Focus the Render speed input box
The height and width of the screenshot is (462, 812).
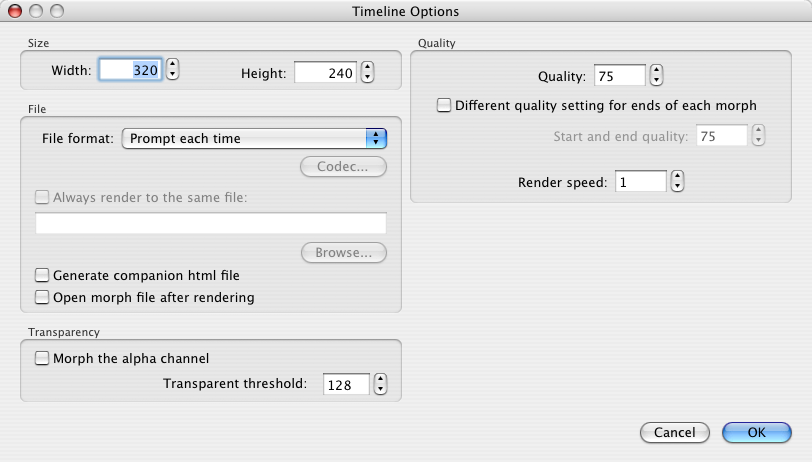pyautogui.click(x=640, y=182)
